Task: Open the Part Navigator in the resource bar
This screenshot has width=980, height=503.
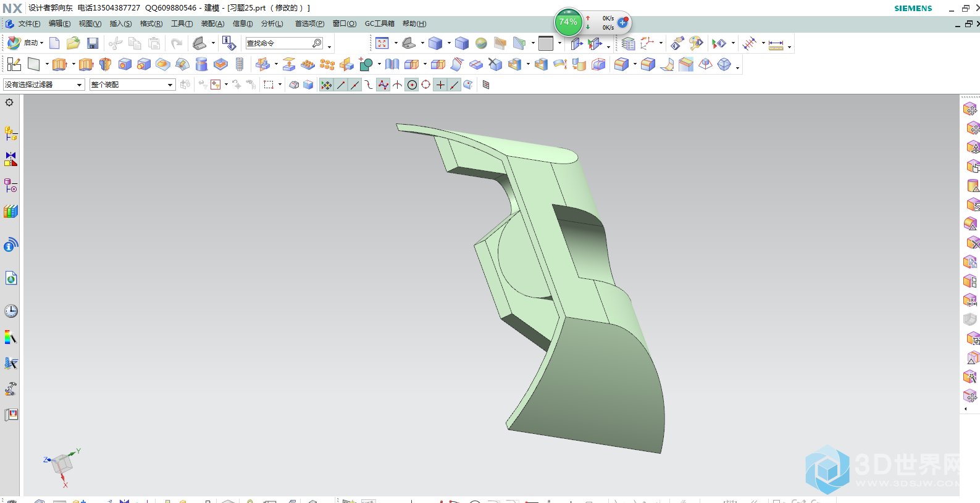Action: (10, 185)
